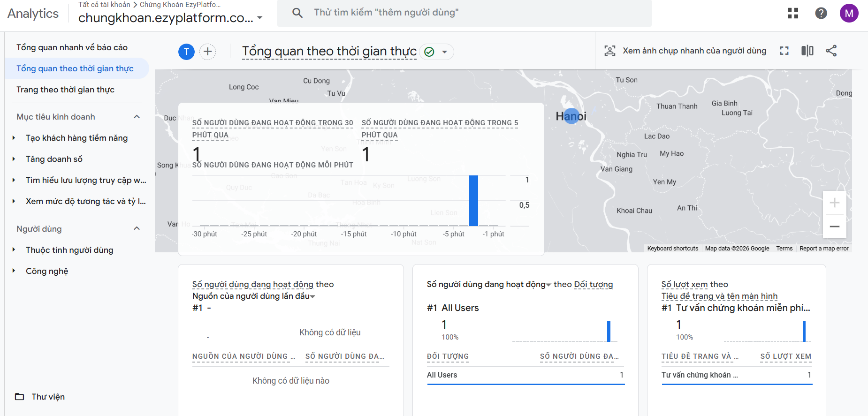Viewport: 868px width, 416px height.
Task: Open the account selector dropdown arrow
Action: click(x=260, y=18)
